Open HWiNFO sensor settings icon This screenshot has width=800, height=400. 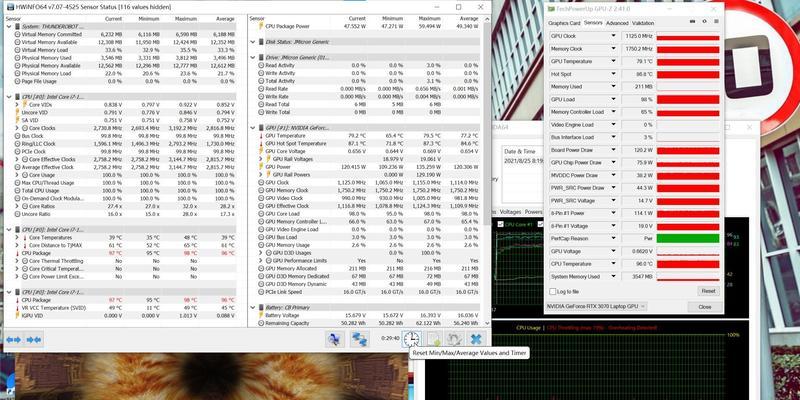(454, 339)
